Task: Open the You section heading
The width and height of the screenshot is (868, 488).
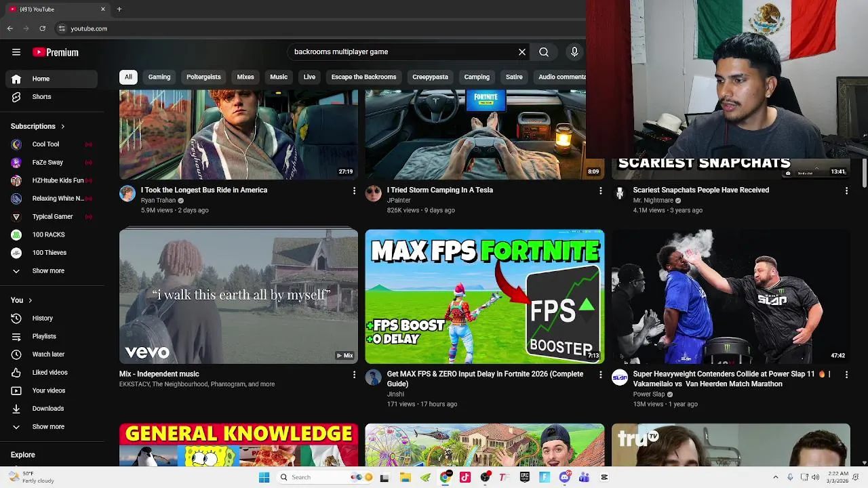Action: 21,300
